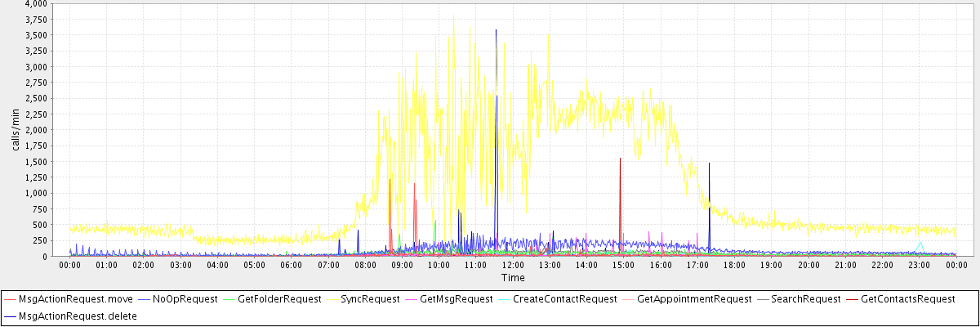
Task: Click the cyan bump near 23:00
Action: click(920, 244)
